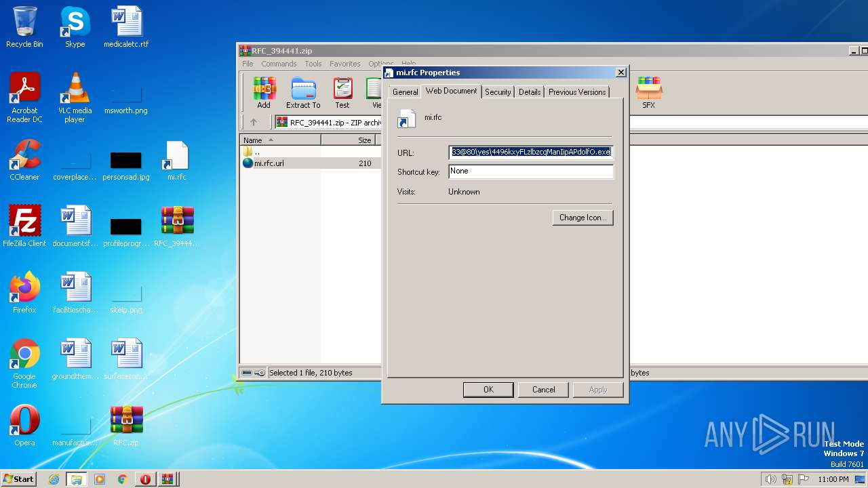Click the SFX toolbar icon in WinRAR
868x488 pixels.
pyautogui.click(x=649, y=93)
